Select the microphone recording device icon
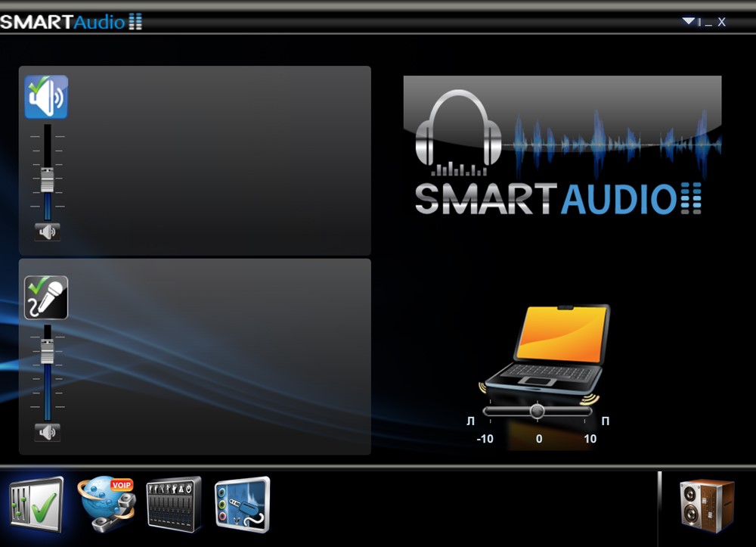The width and height of the screenshot is (756, 547). 46,297
